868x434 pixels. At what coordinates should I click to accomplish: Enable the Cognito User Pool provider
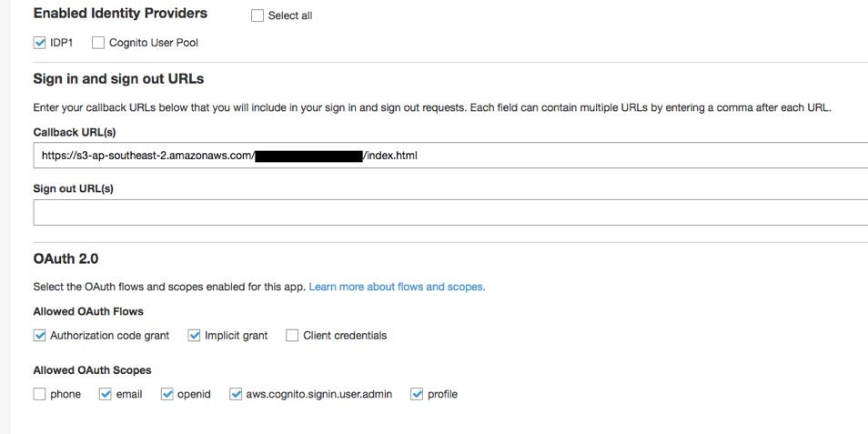point(98,43)
